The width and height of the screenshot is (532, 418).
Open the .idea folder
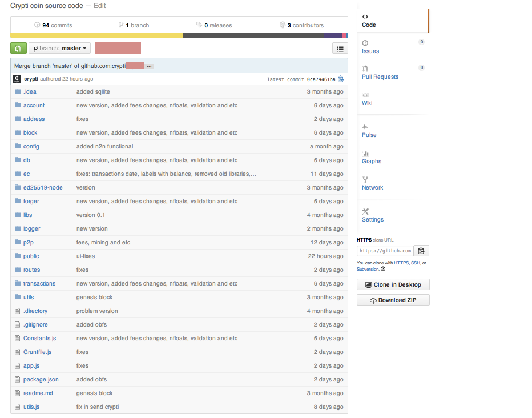30,91
